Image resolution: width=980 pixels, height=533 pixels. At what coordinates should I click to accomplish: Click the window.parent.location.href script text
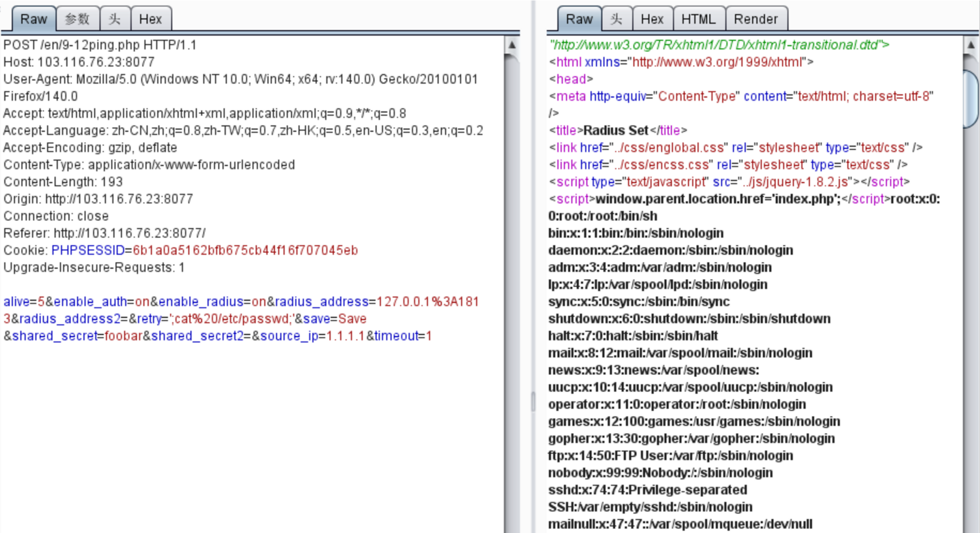pos(718,199)
